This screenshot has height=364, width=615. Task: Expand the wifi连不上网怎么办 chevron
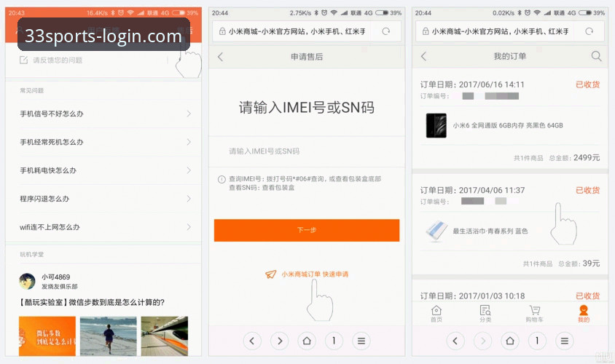pyautogui.click(x=189, y=227)
